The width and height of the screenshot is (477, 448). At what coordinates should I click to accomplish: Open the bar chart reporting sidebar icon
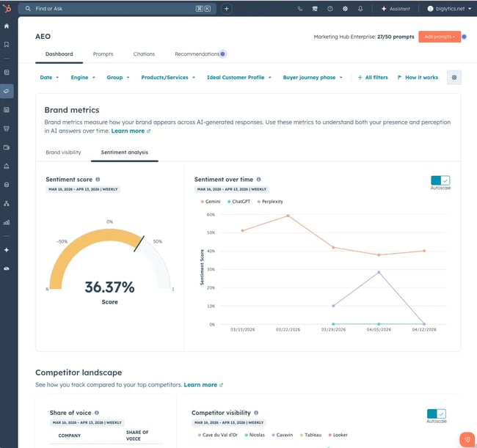pyautogui.click(x=7, y=222)
